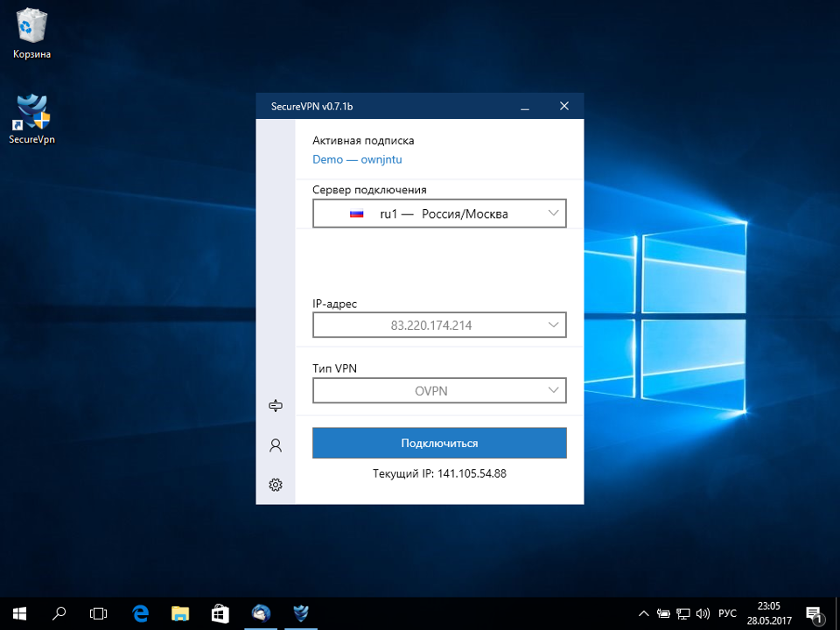840x630 pixels.
Task: Open the settings gear in SecureVPN sidebar
Action: [x=276, y=485]
